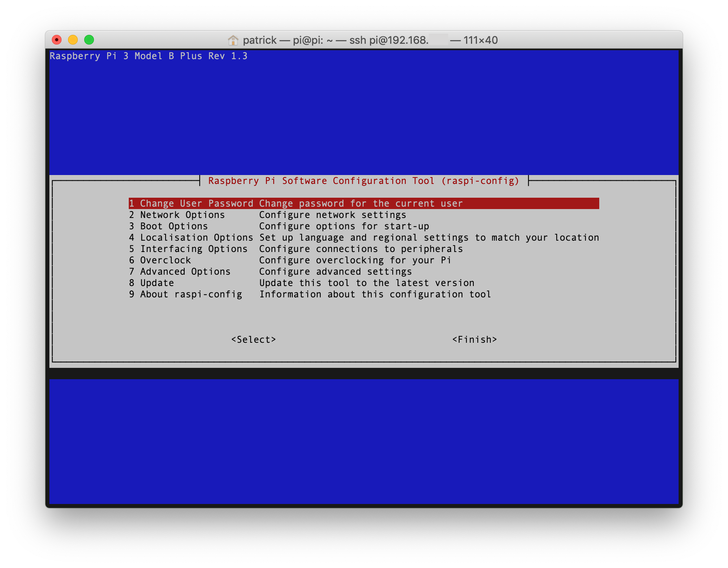Close the terminal window with red button
Image resolution: width=728 pixels, height=568 pixels.
(57, 40)
